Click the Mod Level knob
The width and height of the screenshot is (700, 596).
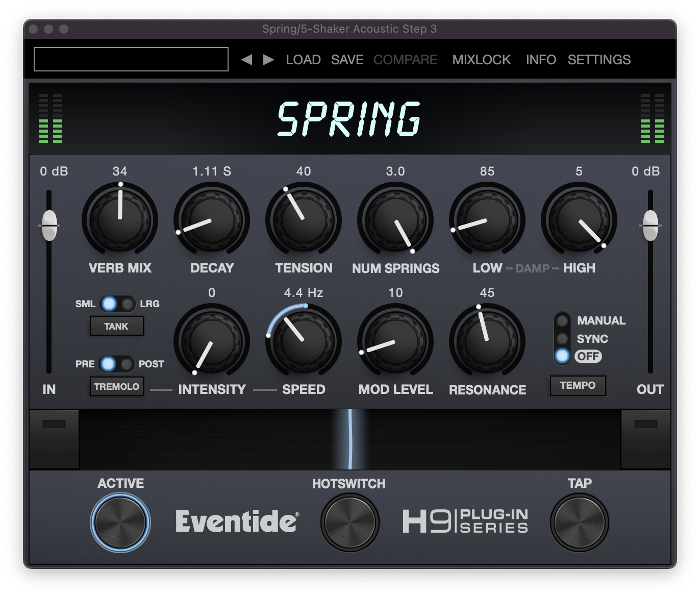pyautogui.click(x=395, y=341)
